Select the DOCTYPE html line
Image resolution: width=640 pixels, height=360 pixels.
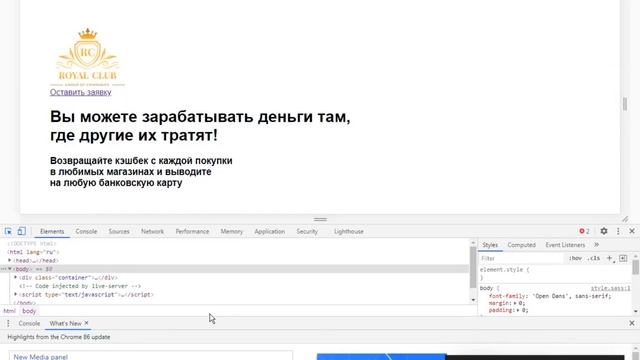tap(31, 244)
